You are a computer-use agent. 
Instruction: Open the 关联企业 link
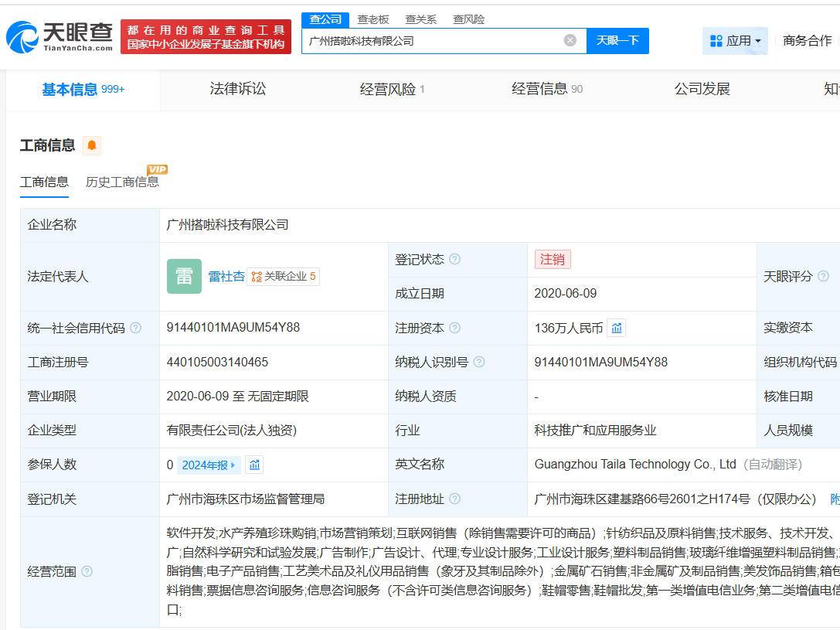coord(284,276)
